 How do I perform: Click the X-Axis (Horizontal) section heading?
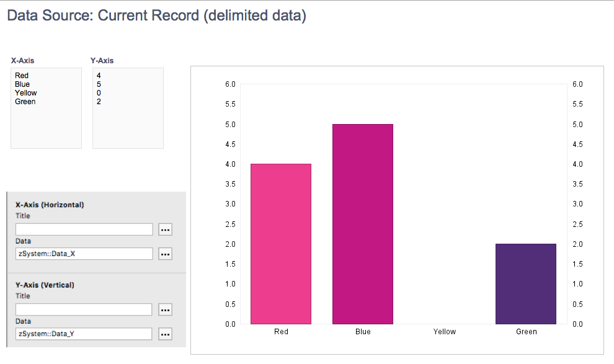point(50,205)
